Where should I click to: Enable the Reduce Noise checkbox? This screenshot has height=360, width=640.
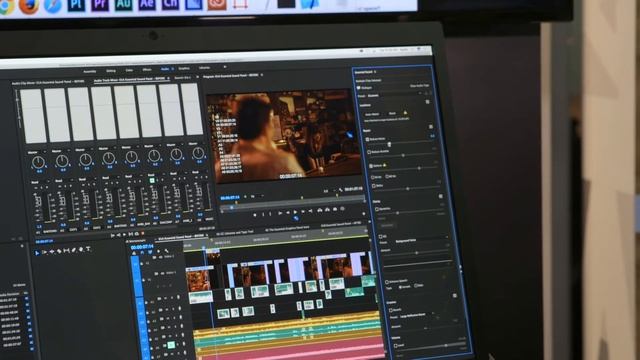368,139
